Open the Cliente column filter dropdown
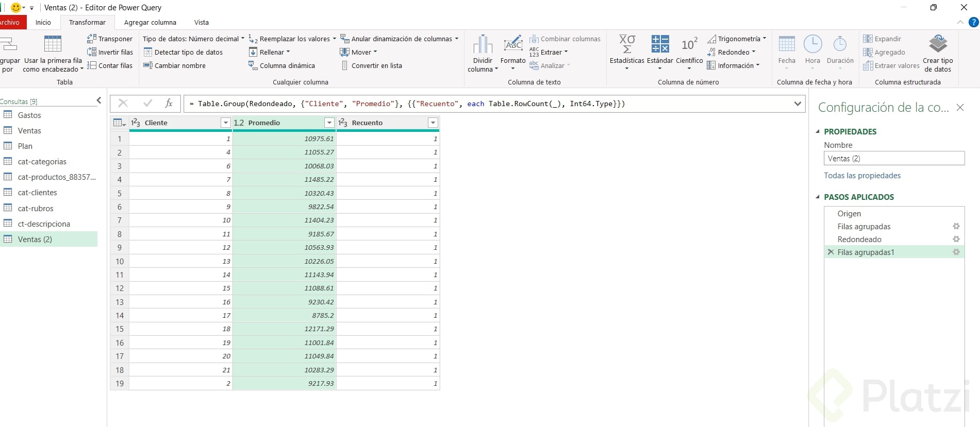The image size is (980, 427). coord(225,123)
